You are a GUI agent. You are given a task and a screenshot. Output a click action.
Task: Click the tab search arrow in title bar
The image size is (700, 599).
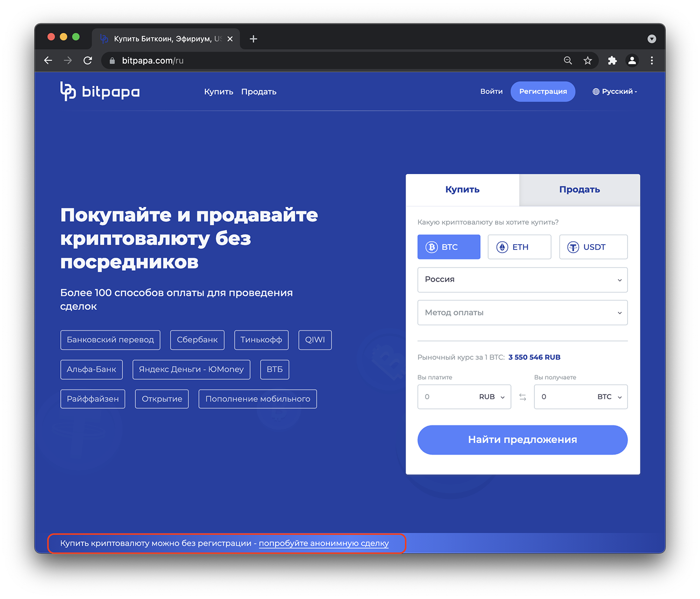click(652, 39)
